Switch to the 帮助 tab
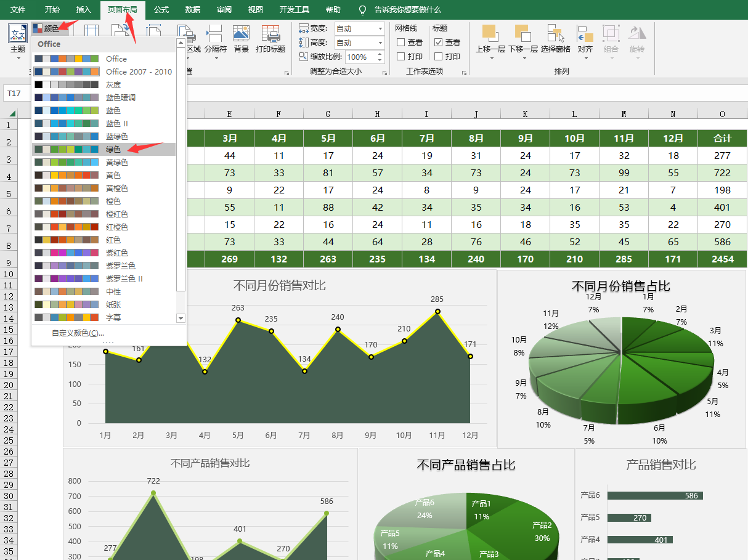The height and width of the screenshot is (560, 748). pos(333,10)
